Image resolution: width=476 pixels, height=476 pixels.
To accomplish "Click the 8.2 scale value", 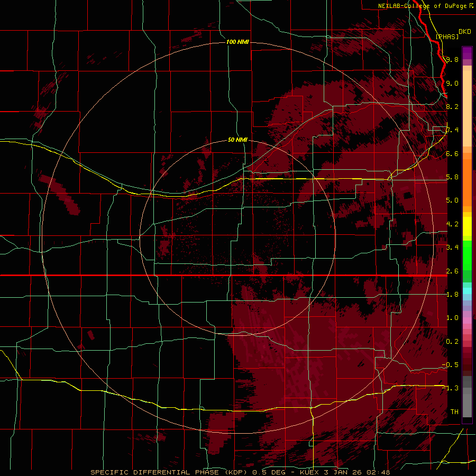I will pos(452,106).
